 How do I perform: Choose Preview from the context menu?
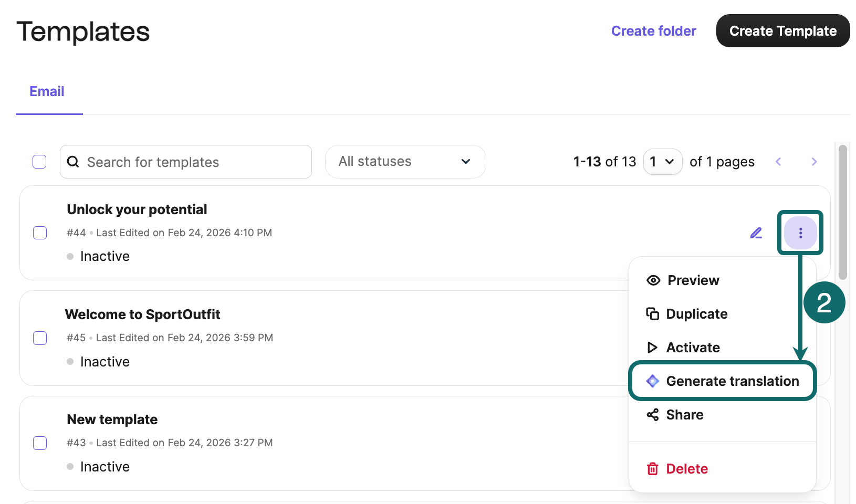click(693, 280)
